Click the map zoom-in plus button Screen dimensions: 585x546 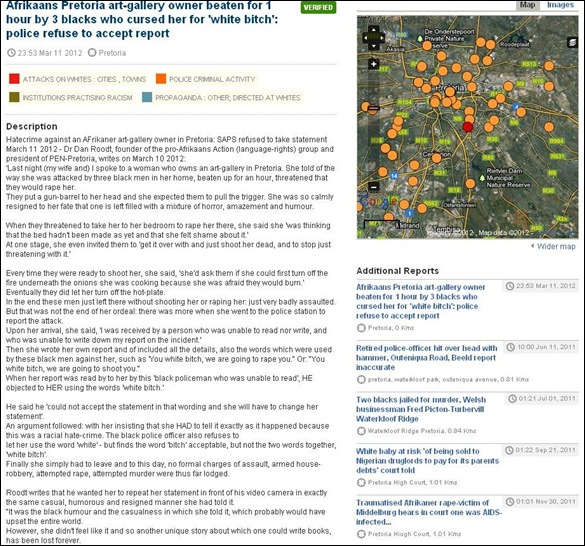coord(373,64)
